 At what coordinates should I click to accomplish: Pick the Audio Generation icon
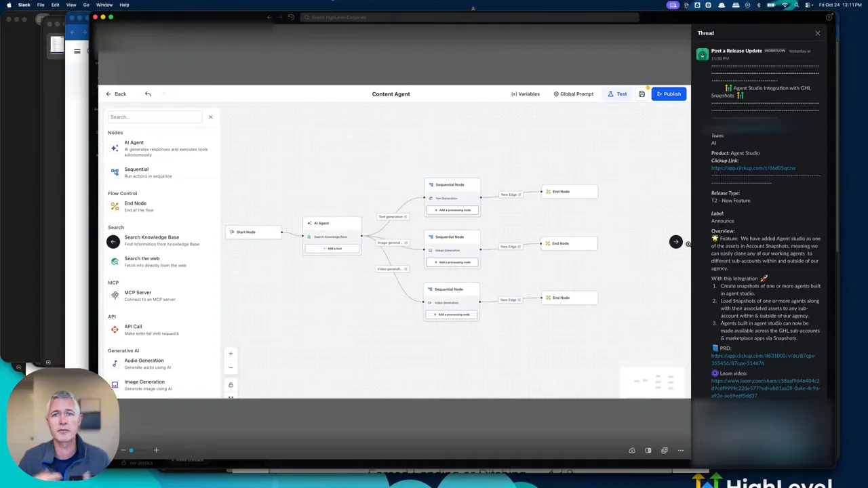115,363
